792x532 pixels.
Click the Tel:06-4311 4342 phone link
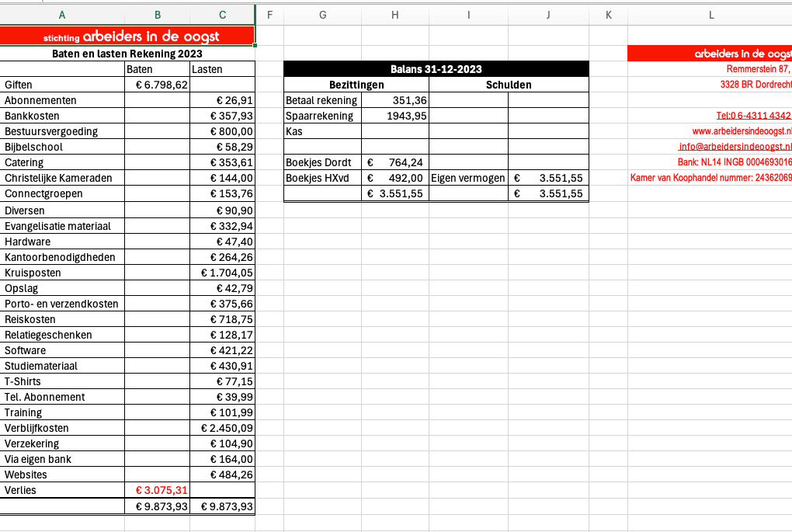point(754,116)
